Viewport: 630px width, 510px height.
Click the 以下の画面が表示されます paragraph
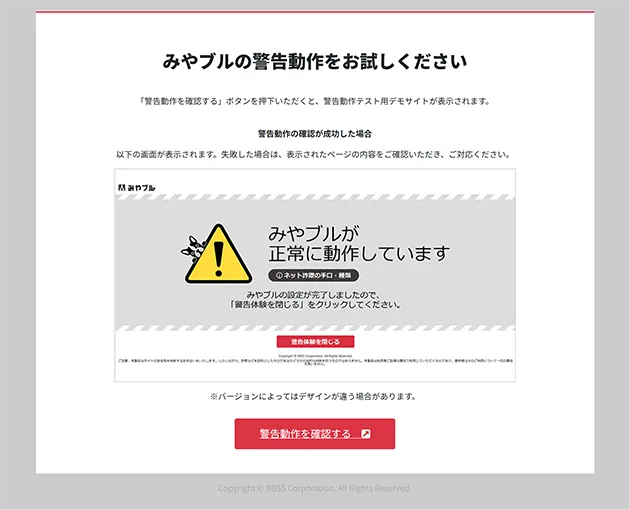[x=313, y=154]
